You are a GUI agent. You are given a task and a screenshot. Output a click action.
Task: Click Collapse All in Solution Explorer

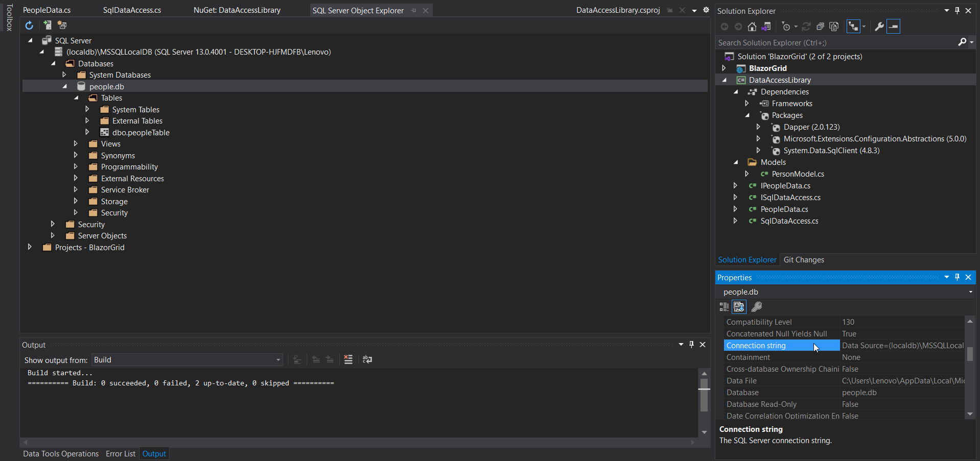point(820,27)
